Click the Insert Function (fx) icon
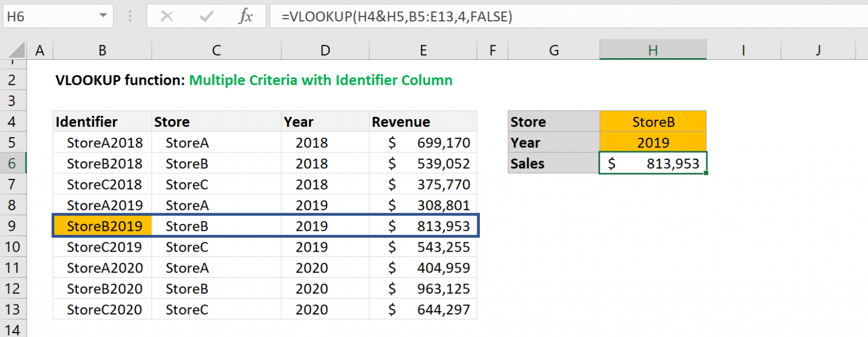 (247, 16)
